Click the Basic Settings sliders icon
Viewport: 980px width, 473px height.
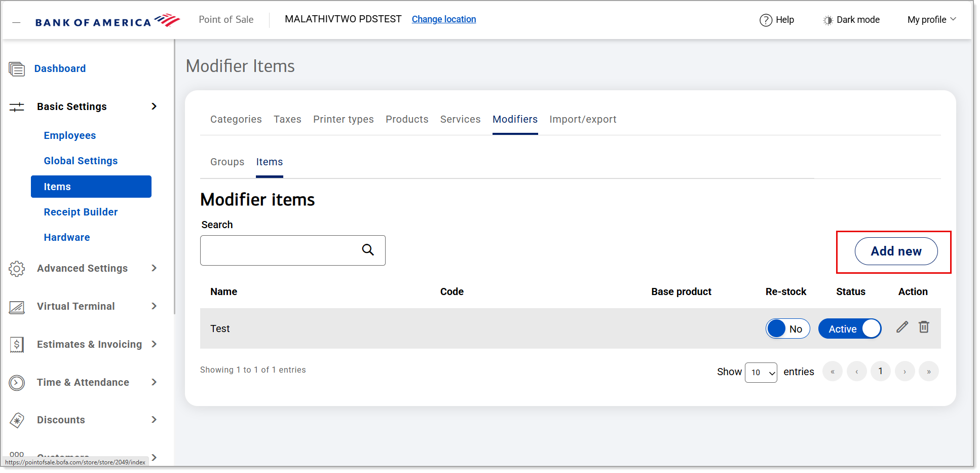17,107
